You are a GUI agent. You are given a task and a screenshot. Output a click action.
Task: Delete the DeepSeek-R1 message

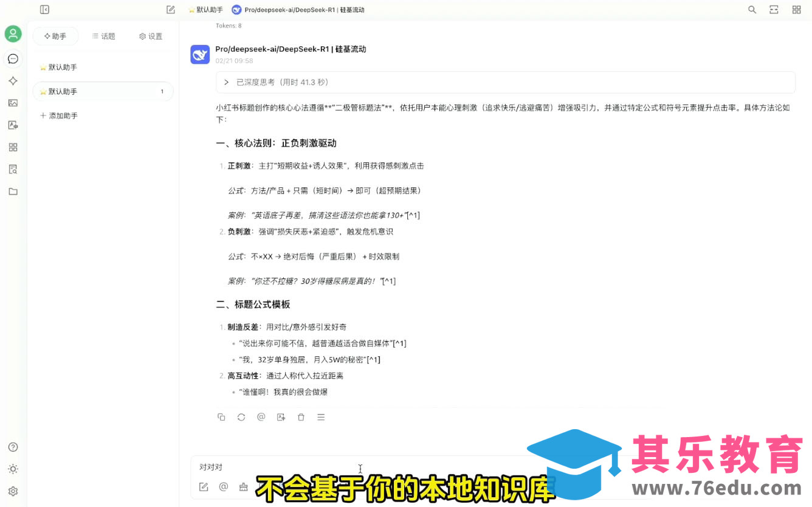tap(301, 417)
